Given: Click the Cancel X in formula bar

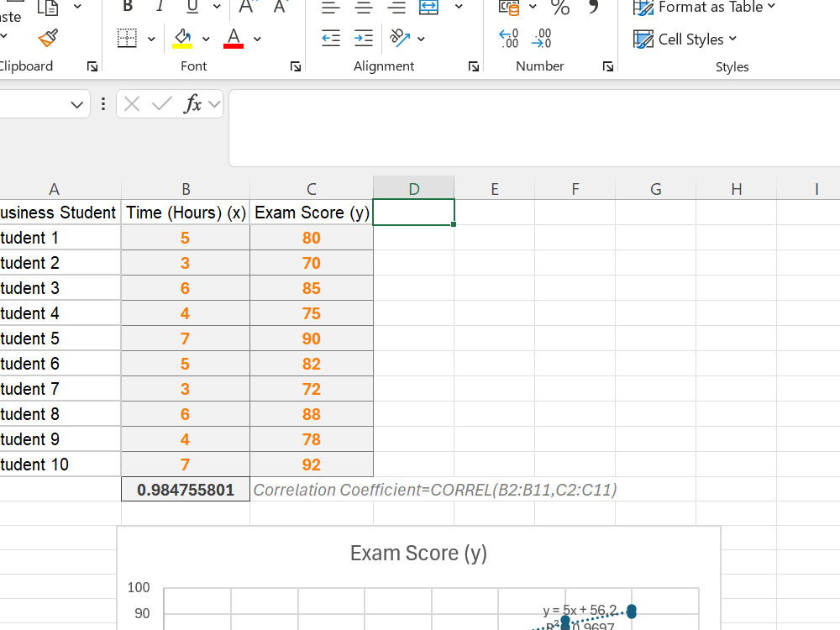Looking at the screenshot, I should click(132, 104).
